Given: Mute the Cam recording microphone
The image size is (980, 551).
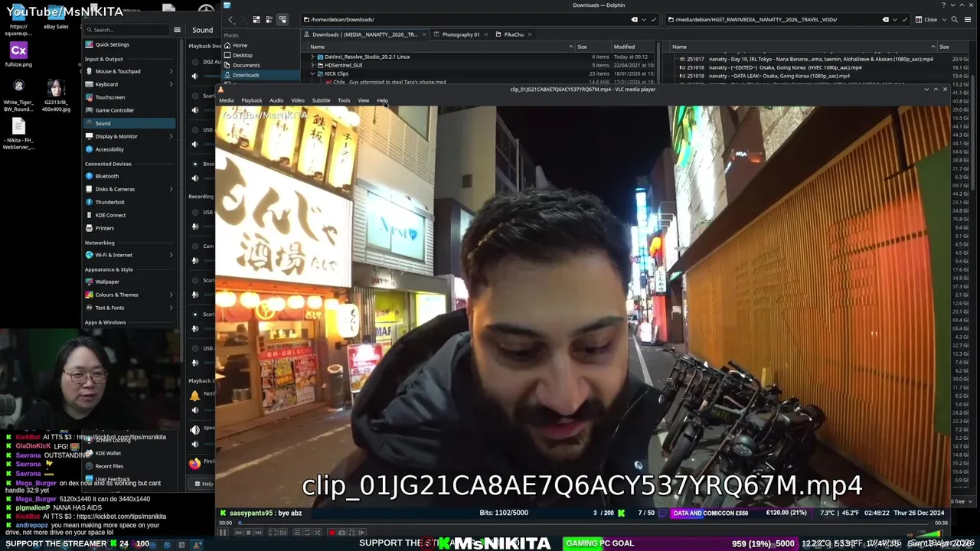Looking at the screenshot, I should (x=194, y=260).
